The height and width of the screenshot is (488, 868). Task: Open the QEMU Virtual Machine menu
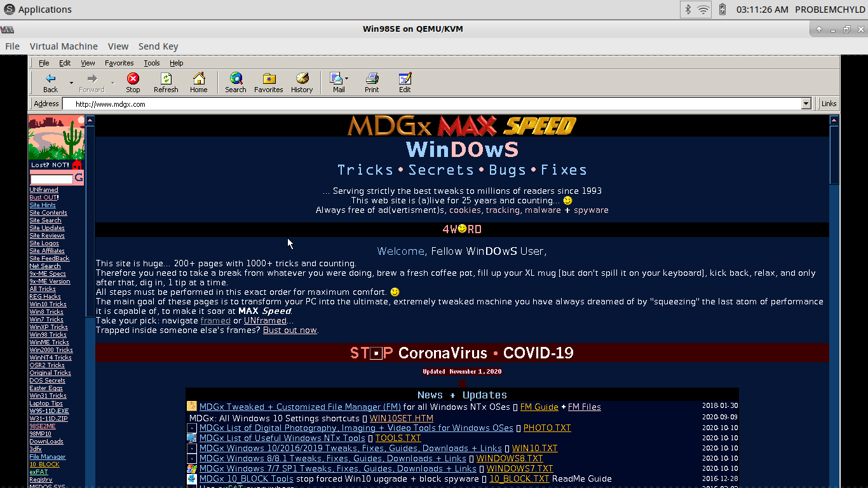coord(64,46)
